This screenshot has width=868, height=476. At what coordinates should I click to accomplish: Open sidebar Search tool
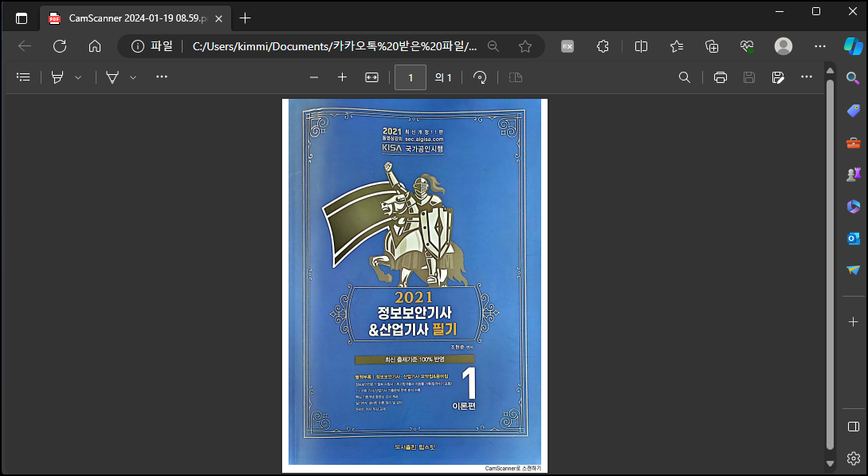[853, 78]
